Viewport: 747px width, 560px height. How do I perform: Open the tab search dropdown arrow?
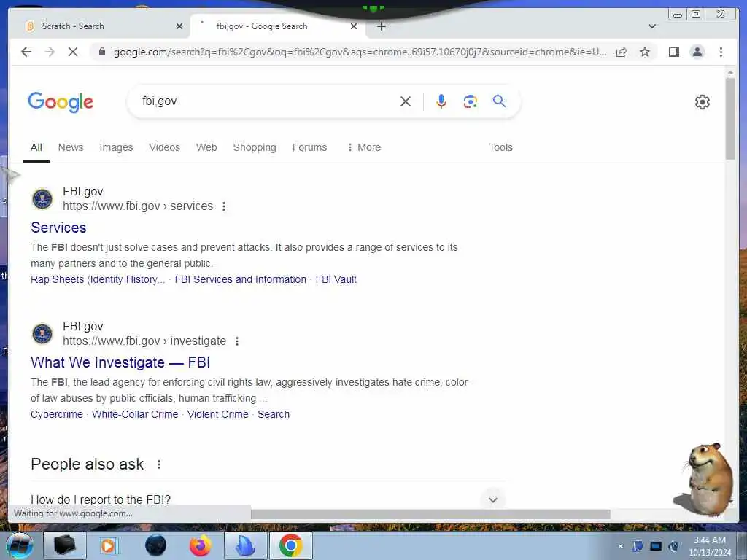[x=652, y=26]
